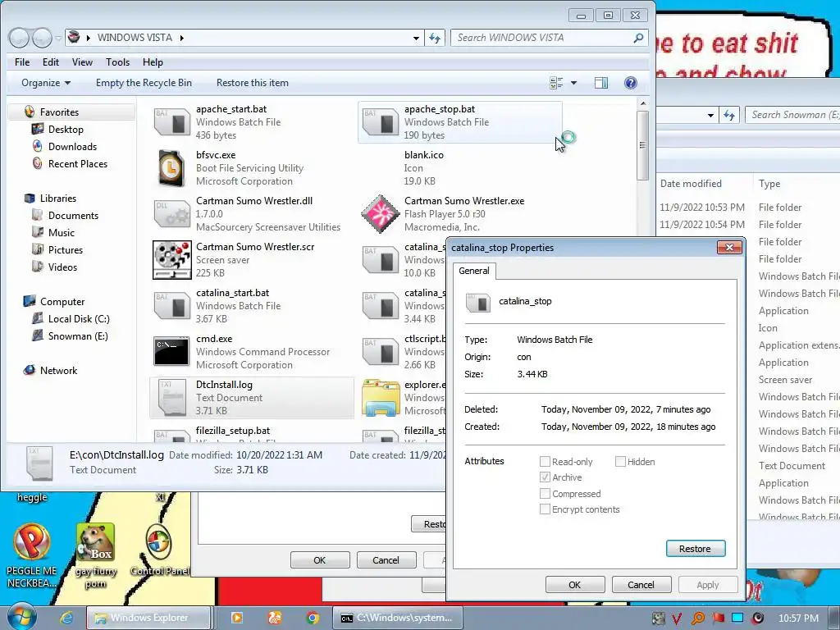Select the cmd.exe console icon
This screenshot has width=840, height=630.
coord(171,351)
